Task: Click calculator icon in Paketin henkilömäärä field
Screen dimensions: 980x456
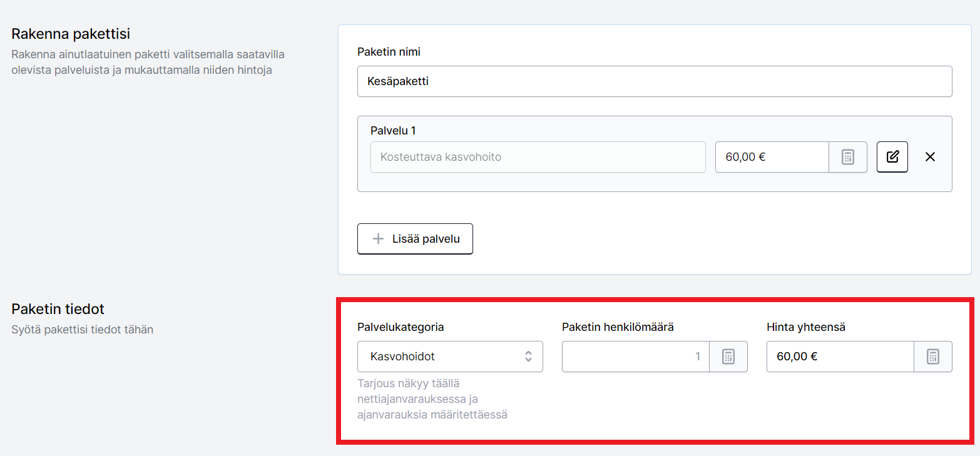Action: point(728,357)
